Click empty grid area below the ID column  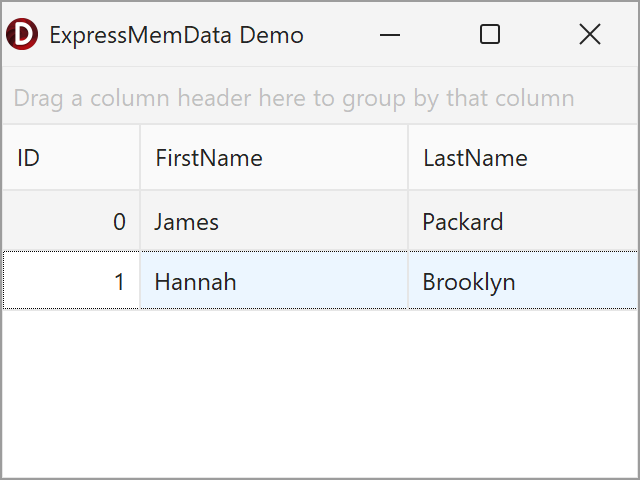71,390
